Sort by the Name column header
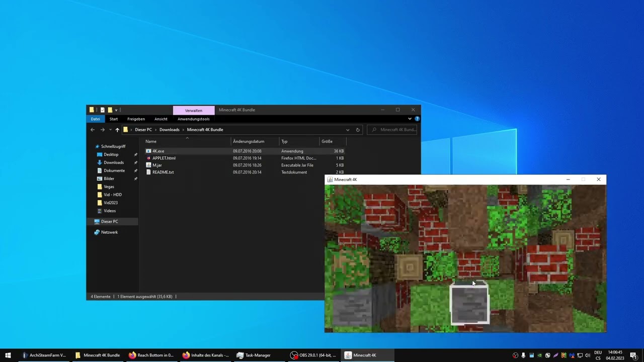The height and width of the screenshot is (362, 644). (x=187, y=141)
